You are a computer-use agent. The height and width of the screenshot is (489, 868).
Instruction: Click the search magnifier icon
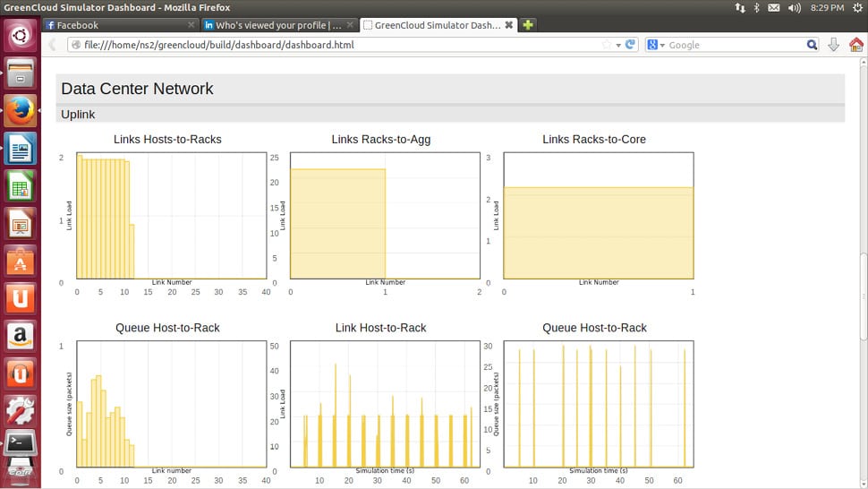812,45
